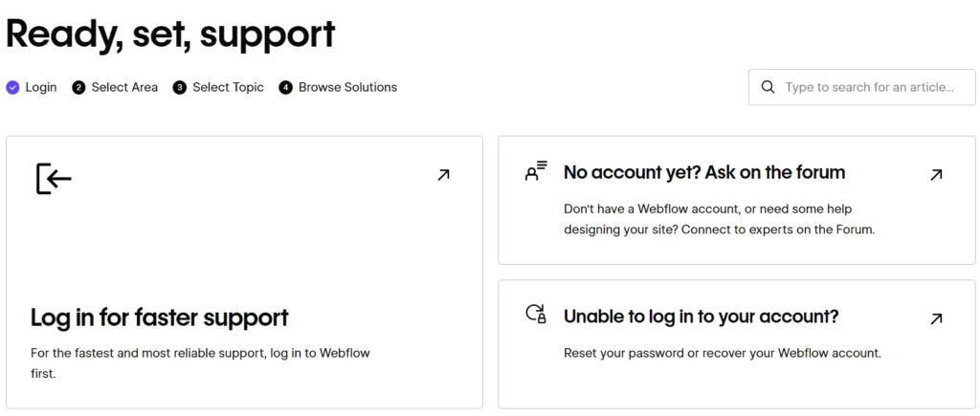Click the magnifying glass search icon
The height and width of the screenshot is (416, 980).
[768, 87]
